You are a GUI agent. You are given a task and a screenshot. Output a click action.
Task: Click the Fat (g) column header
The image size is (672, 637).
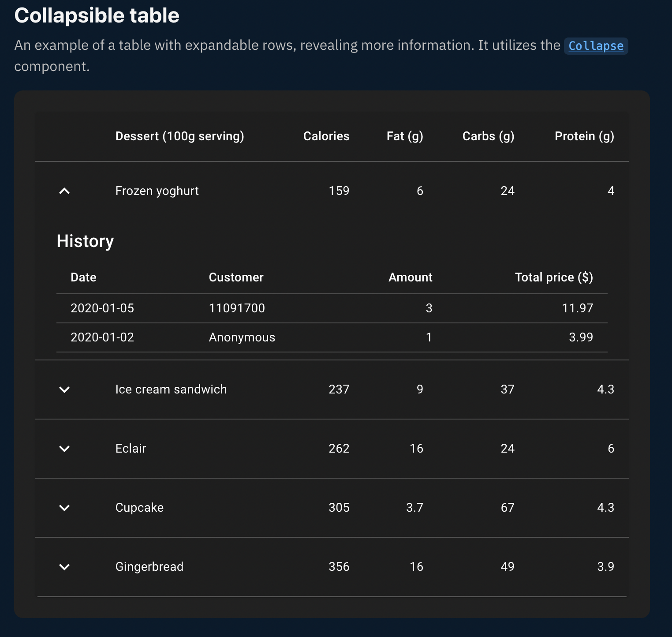pyautogui.click(x=404, y=136)
